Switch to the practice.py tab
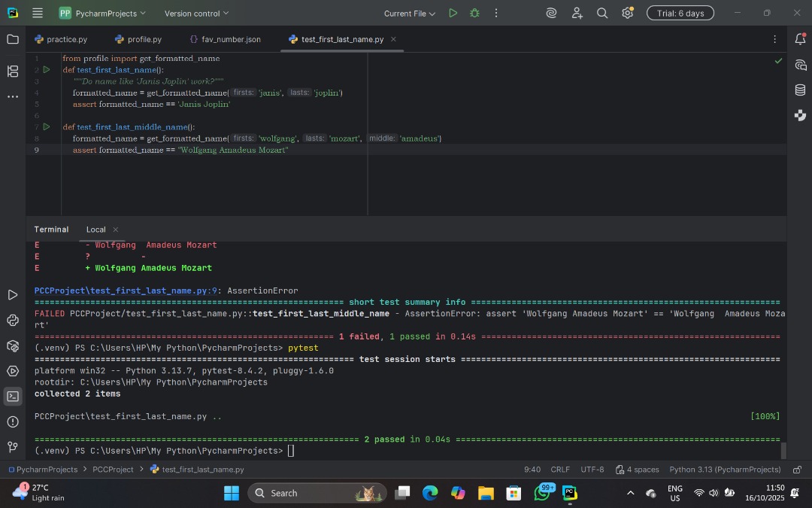The height and width of the screenshot is (508, 812). 61,39
